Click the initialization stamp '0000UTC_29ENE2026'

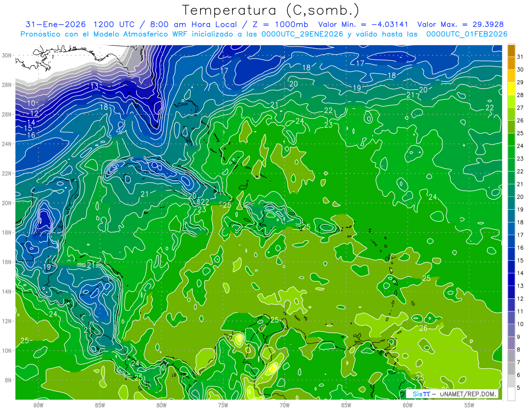coord(303,34)
